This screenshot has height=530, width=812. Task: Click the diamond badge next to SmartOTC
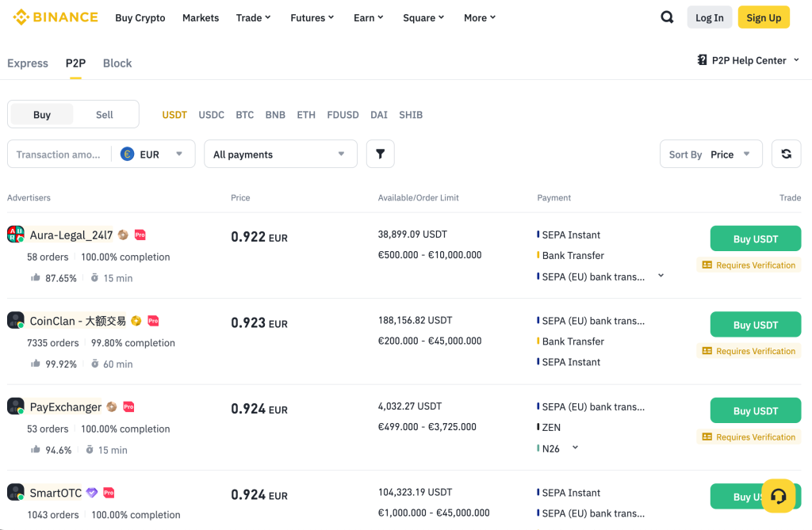(92, 493)
